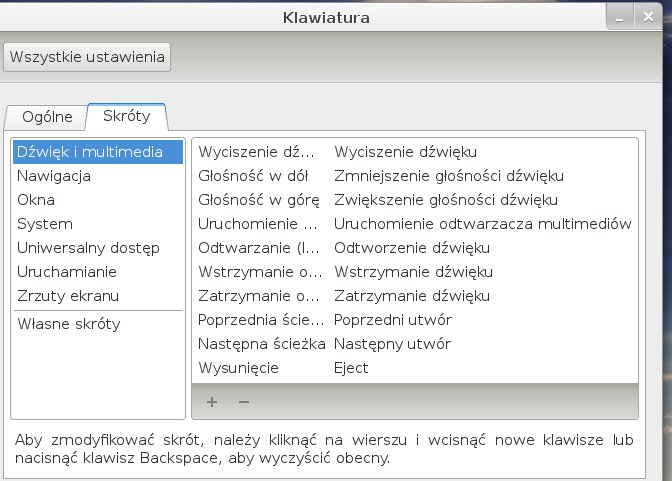Open the Nawigacja shortcut category

tap(54, 176)
